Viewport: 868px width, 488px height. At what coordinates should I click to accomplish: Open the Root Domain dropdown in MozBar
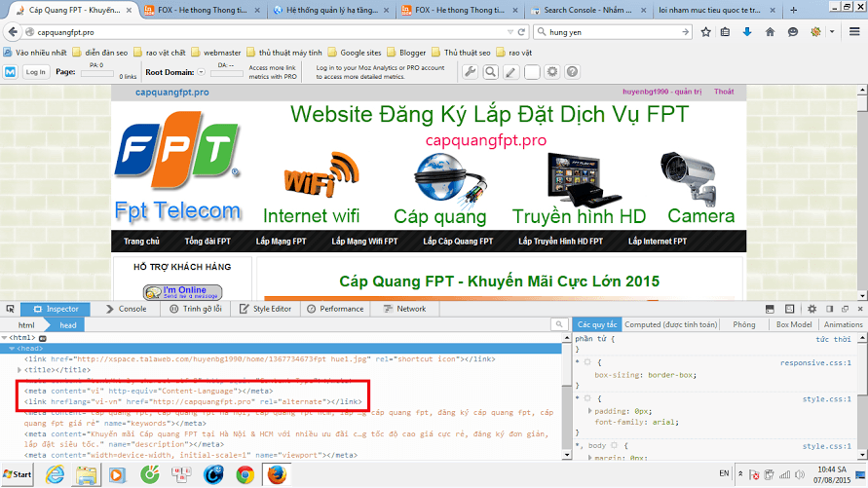click(x=201, y=72)
